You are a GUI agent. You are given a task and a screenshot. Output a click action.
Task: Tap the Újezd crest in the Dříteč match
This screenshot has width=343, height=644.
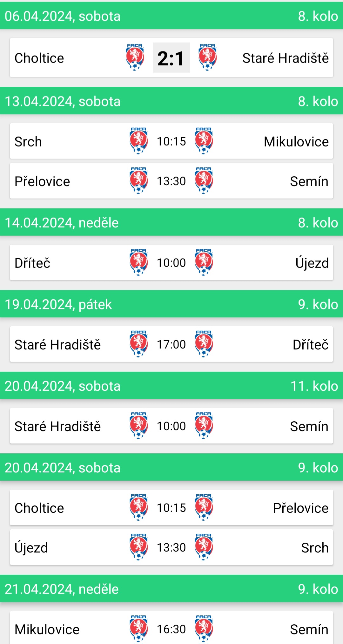204,262
